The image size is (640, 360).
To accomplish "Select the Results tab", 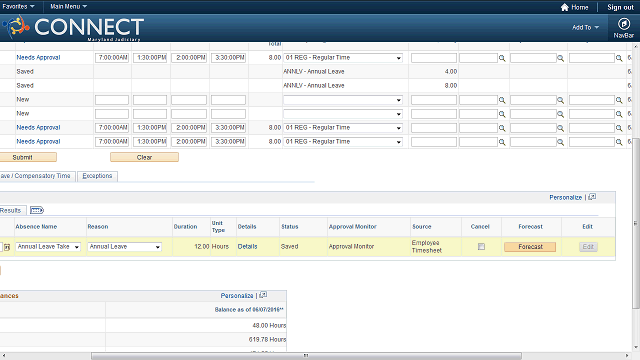I will coord(12,210).
